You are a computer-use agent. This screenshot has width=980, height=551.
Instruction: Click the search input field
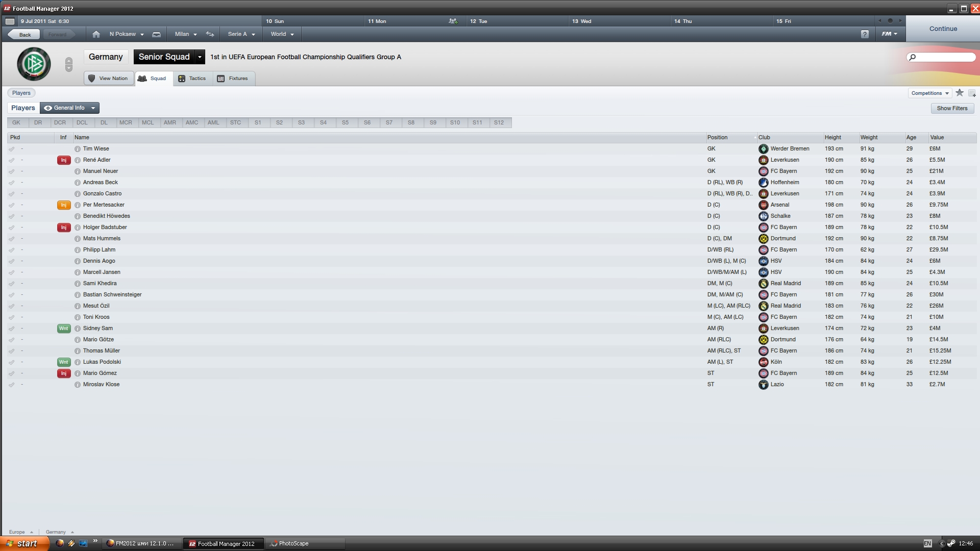pyautogui.click(x=941, y=57)
